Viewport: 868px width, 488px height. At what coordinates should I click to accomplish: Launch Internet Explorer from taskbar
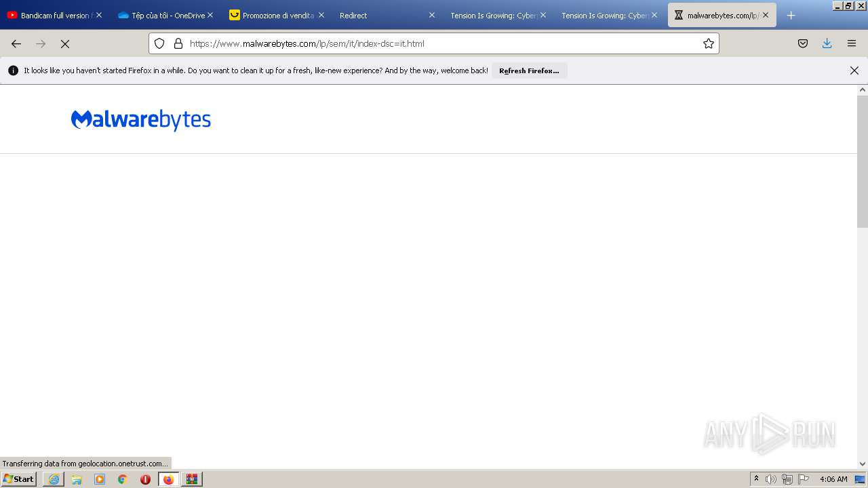54,479
